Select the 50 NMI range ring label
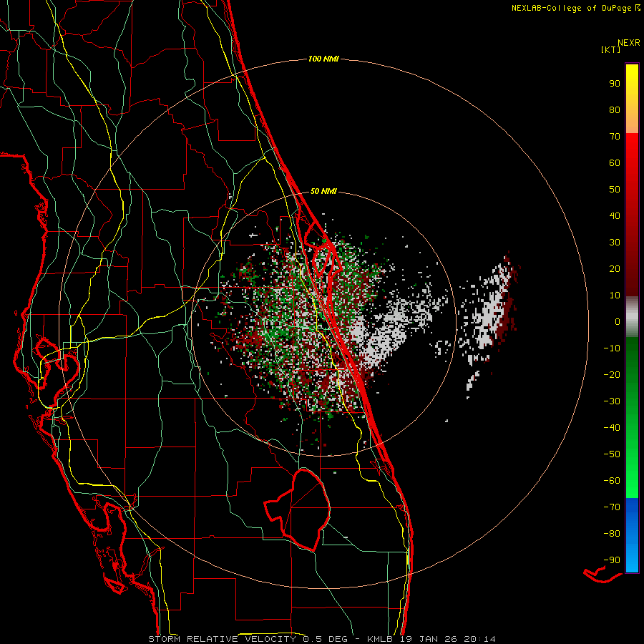The image size is (644, 644). click(x=323, y=191)
